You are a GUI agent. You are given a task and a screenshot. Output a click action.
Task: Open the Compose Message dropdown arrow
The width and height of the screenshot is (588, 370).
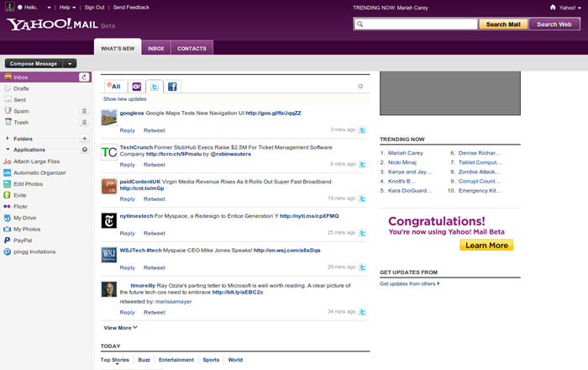click(70, 64)
